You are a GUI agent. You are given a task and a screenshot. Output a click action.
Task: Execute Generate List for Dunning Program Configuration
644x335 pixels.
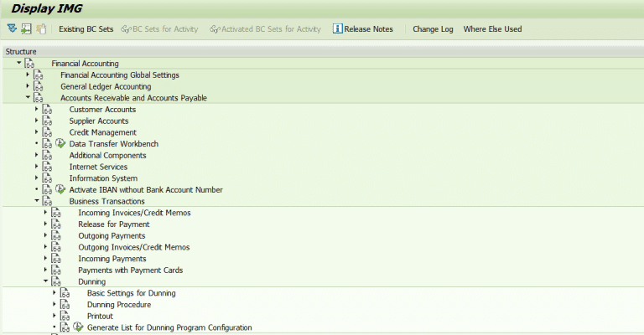coord(78,327)
